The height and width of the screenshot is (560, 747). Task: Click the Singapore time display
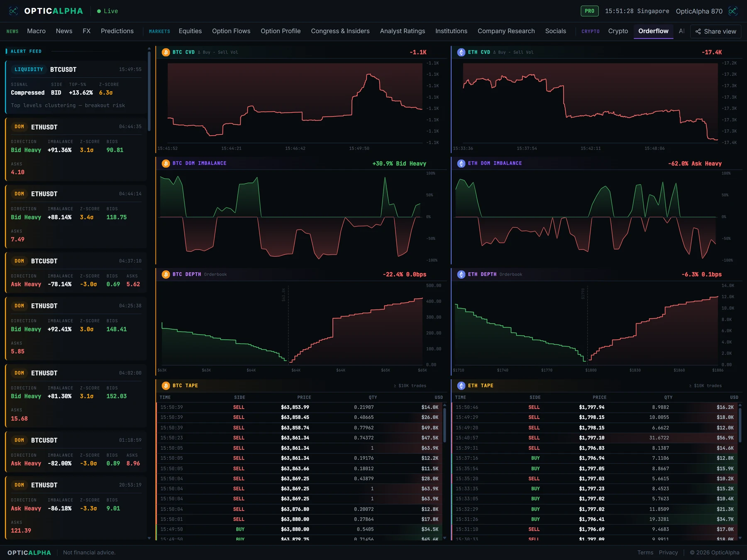pos(637,11)
